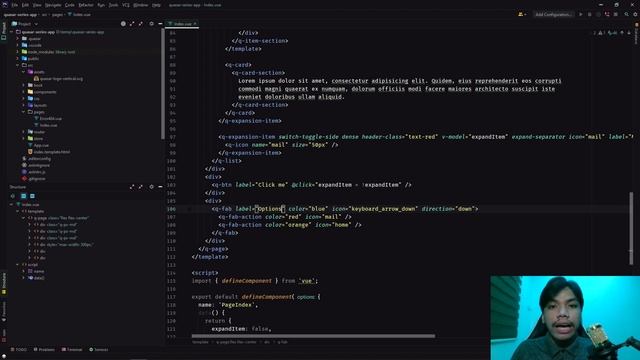Click the editor vertical scrollbar
The image size is (640, 360).
[631, 229]
